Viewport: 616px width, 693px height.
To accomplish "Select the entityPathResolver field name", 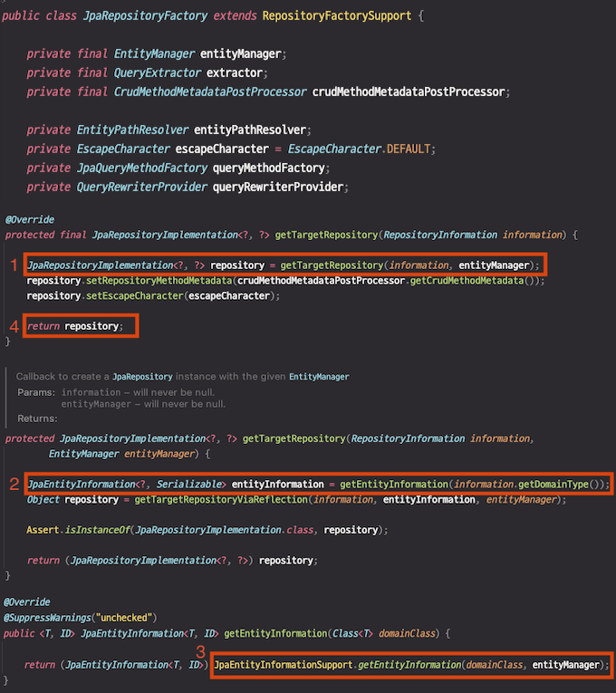I will [250, 130].
